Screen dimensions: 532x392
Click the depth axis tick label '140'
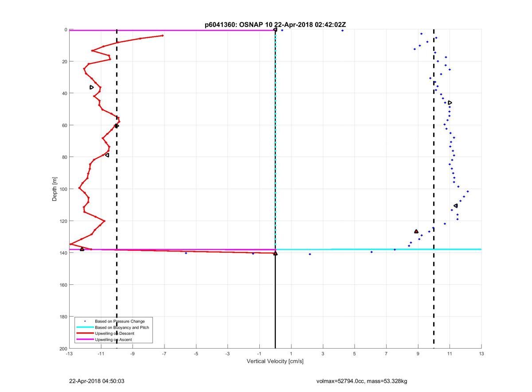(x=63, y=253)
